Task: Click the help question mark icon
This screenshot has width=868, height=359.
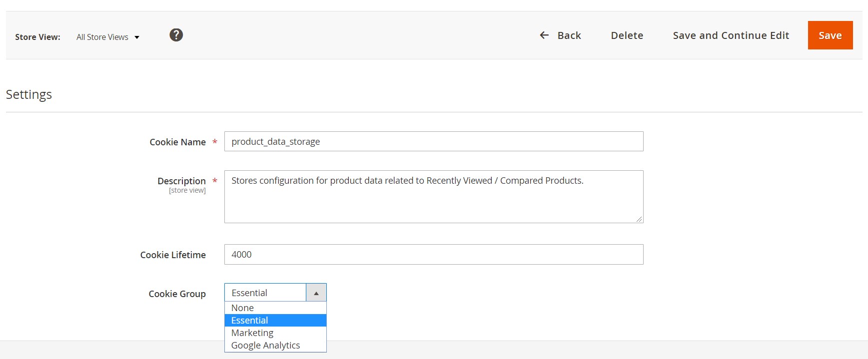Action: coord(176,35)
